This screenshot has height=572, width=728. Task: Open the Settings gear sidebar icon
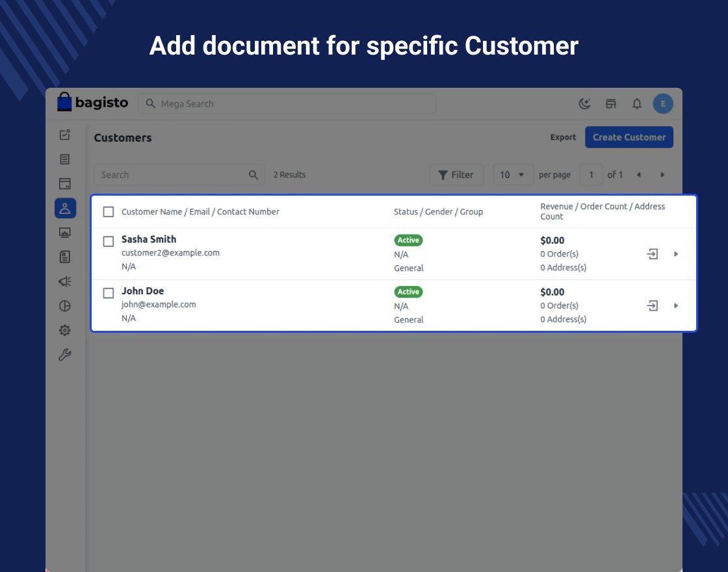pyautogui.click(x=65, y=330)
